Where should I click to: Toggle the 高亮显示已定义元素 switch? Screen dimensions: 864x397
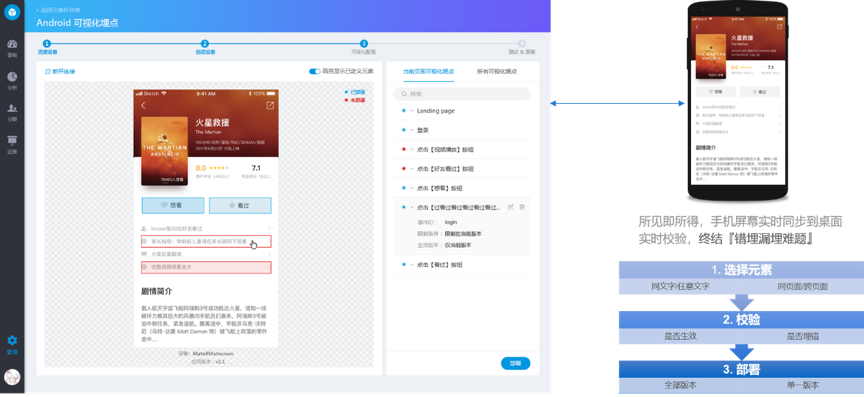(x=315, y=71)
